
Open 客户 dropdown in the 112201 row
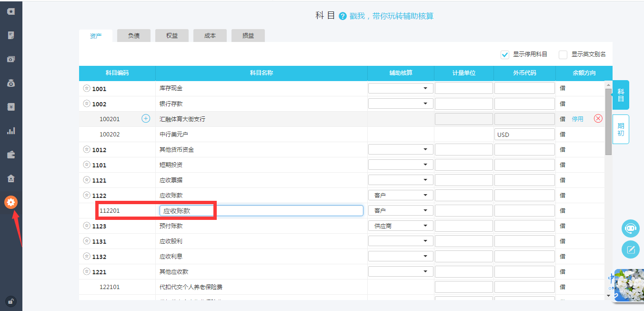(x=401, y=210)
